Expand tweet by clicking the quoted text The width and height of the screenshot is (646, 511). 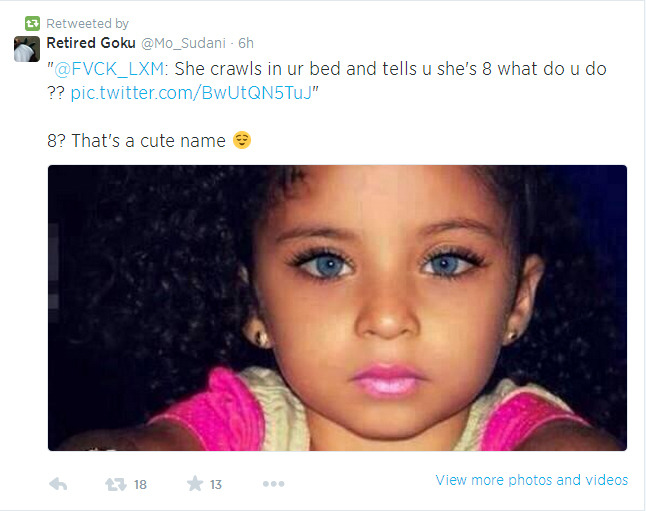(x=326, y=81)
